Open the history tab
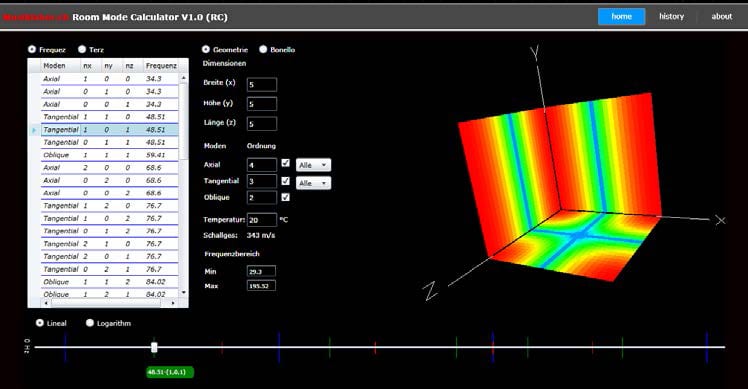The height and width of the screenshot is (389, 748). click(x=671, y=16)
